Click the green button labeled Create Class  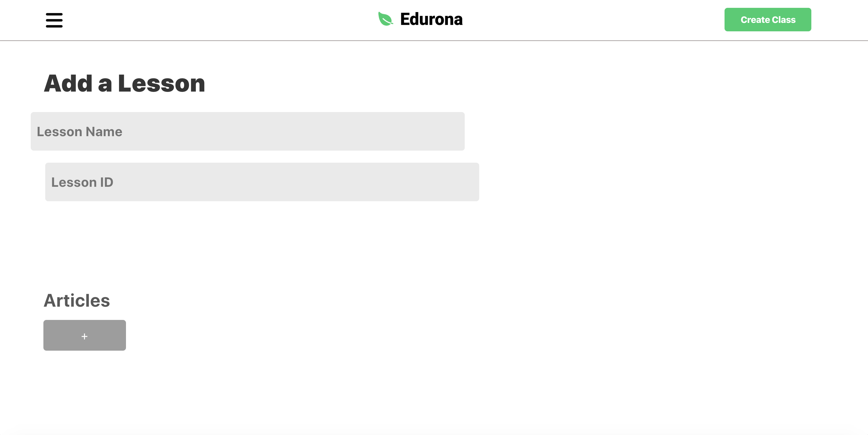[768, 20]
